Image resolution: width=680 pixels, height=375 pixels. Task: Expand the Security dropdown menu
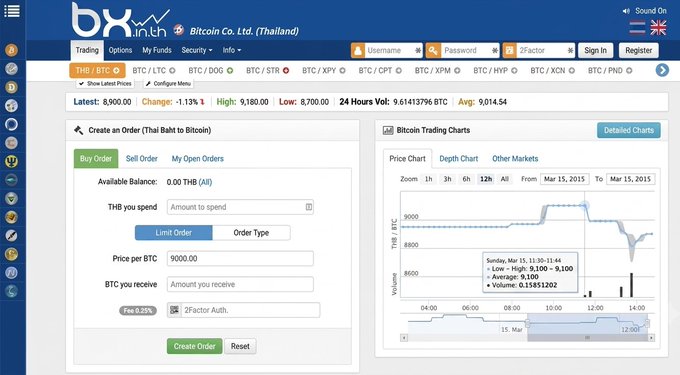point(197,50)
